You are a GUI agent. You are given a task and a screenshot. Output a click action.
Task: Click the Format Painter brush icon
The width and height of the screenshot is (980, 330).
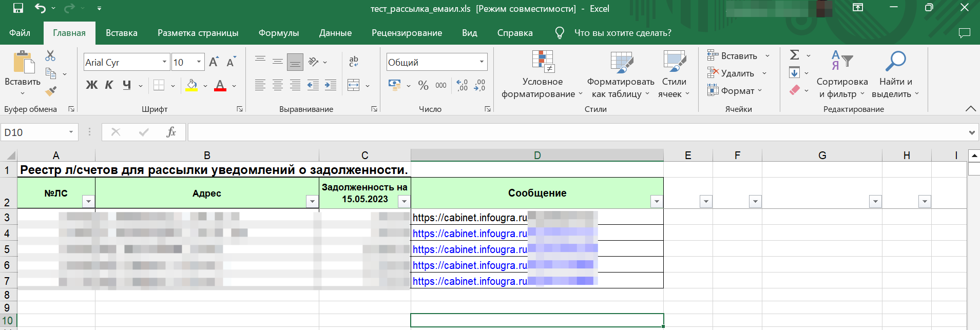[x=50, y=91]
